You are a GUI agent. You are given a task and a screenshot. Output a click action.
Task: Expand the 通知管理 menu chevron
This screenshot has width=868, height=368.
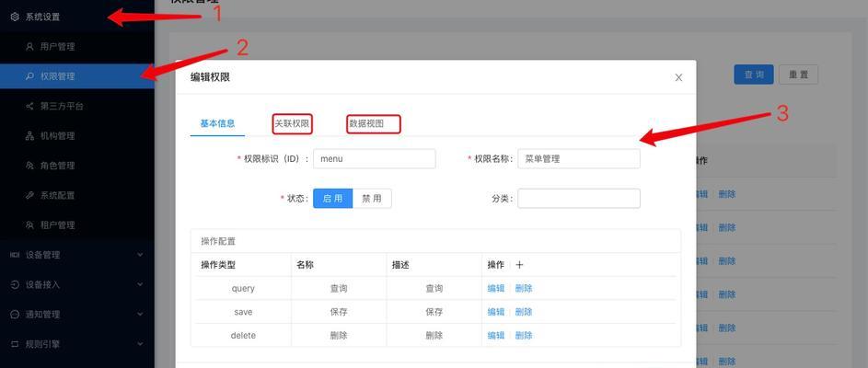[140, 315]
